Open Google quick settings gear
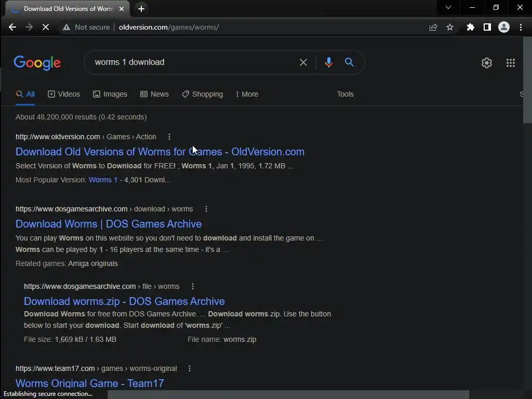 click(x=487, y=63)
